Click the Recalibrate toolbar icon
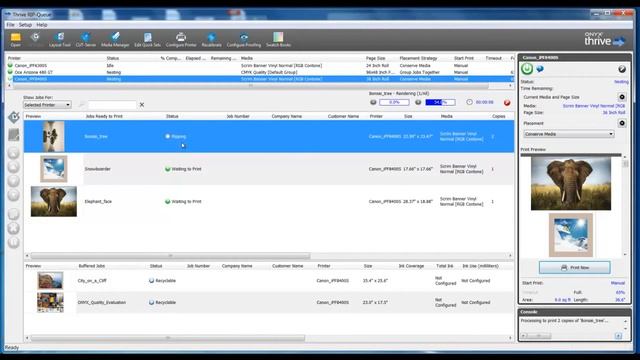640x360 pixels. point(211,40)
